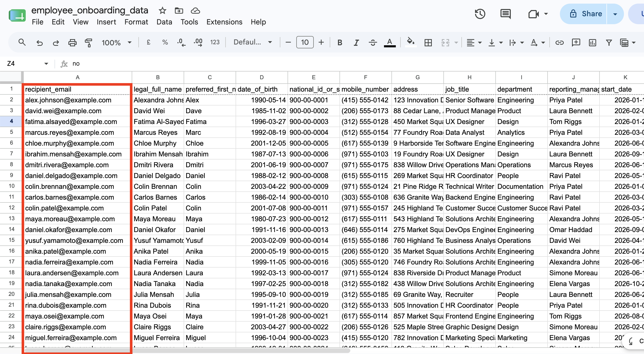Click the horizontal scrollbar thumb

coord(187,351)
